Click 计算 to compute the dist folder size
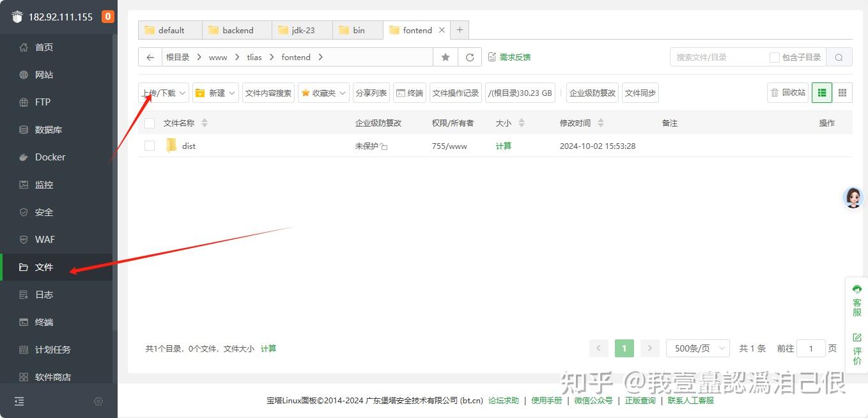Image resolution: width=868 pixels, height=418 pixels. tap(503, 146)
